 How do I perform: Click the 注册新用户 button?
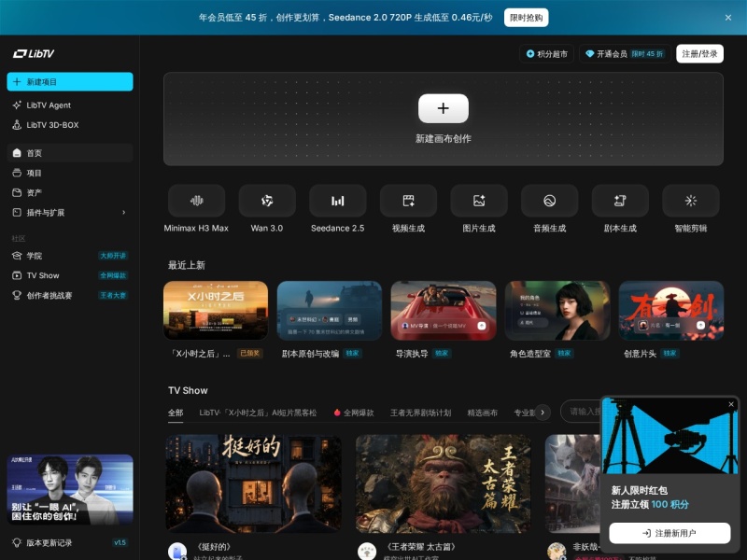[669, 533]
